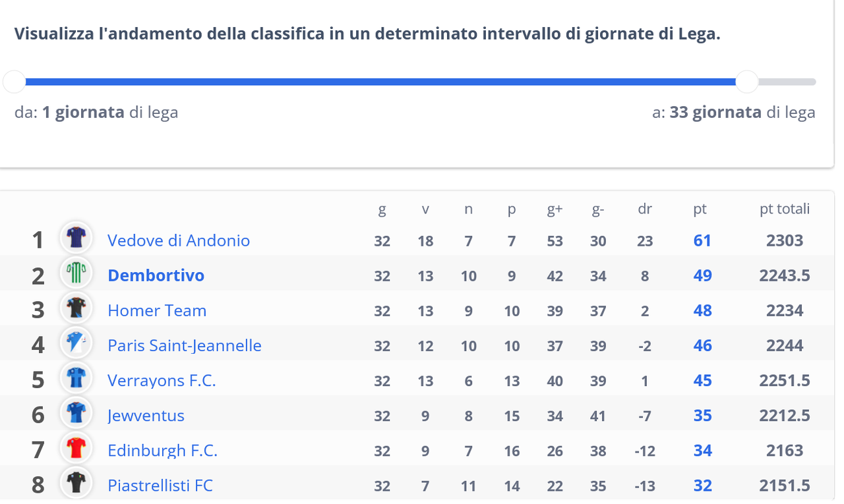This screenshot has width=844, height=504.
Task: Open the Piastrellisti FC team link
Action: pos(160,485)
